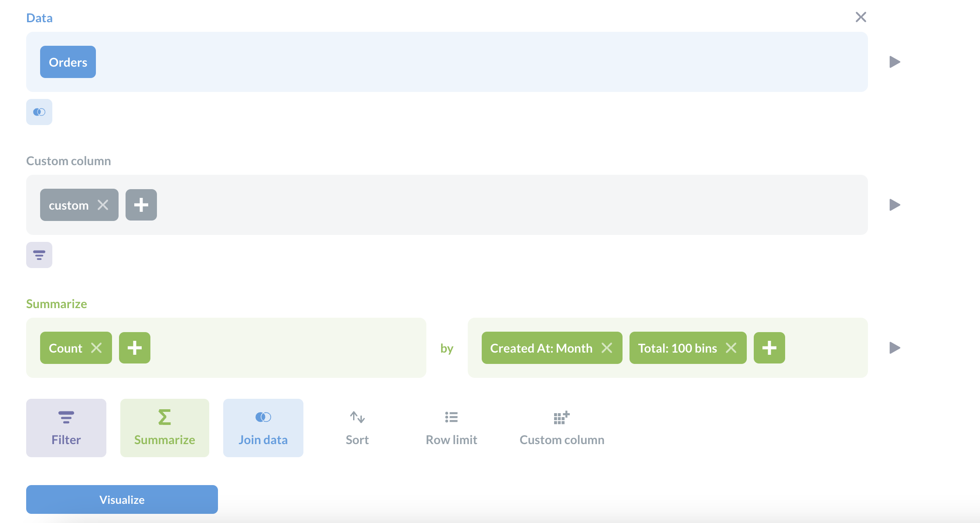Add another metric with the green plus
The height and width of the screenshot is (523, 980).
click(x=134, y=347)
